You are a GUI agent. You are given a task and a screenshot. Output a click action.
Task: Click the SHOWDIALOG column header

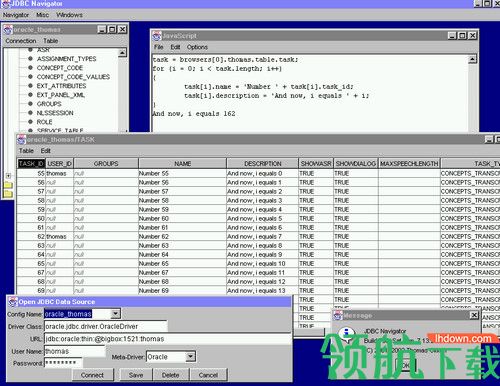coord(356,164)
